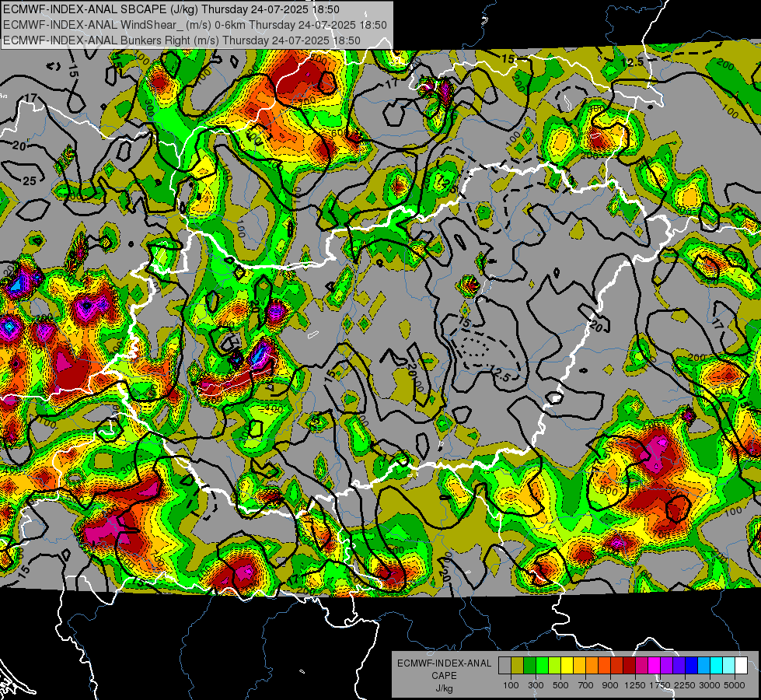
Task: Click the olive swatch in the CAPE legend
Action: pos(518,665)
